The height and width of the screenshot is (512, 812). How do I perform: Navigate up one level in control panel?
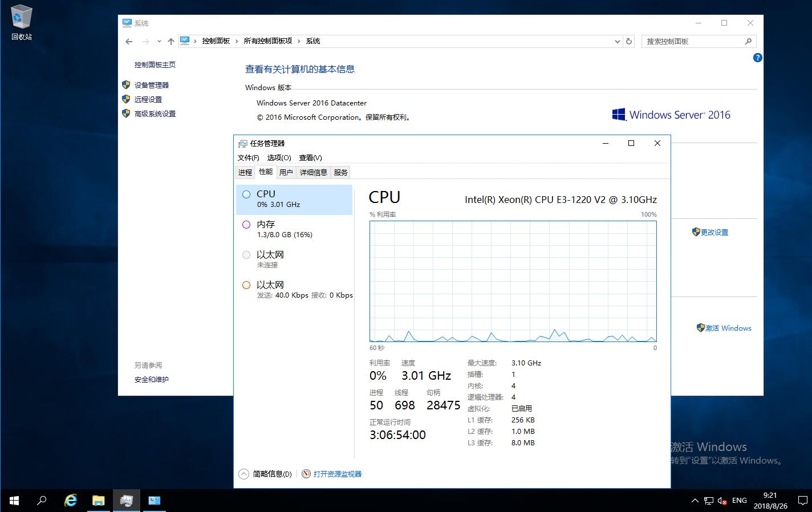tap(171, 41)
